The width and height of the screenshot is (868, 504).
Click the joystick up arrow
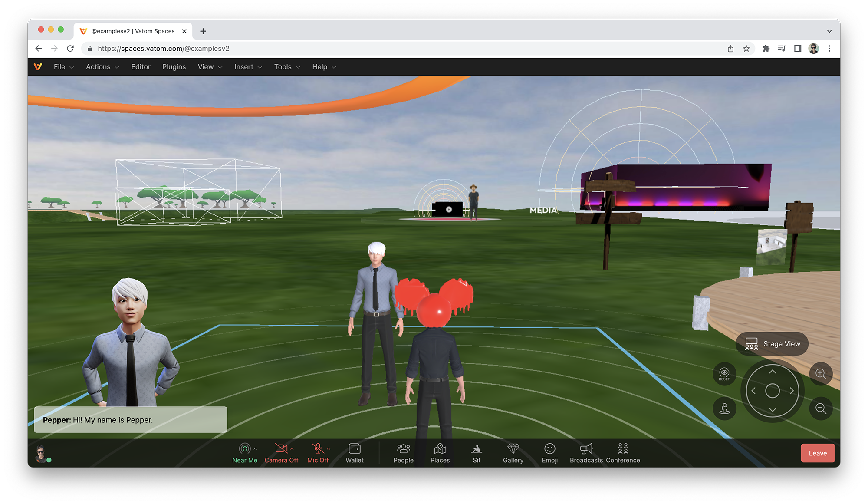(x=773, y=372)
